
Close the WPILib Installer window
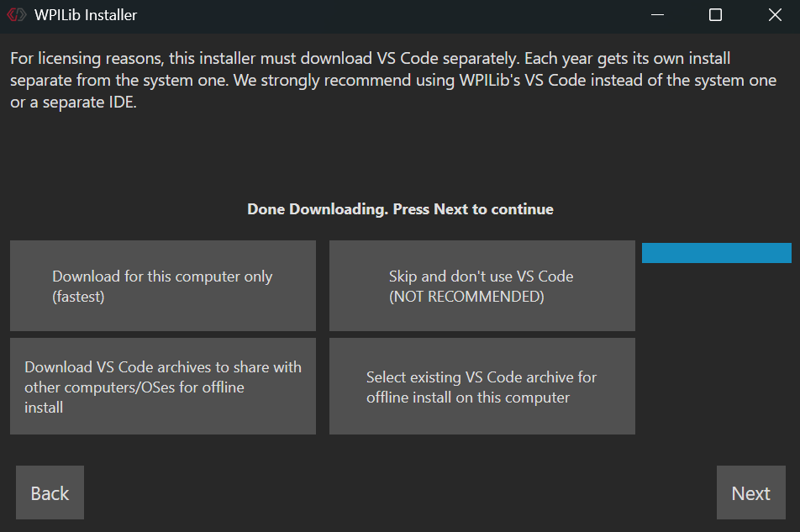tap(775, 15)
